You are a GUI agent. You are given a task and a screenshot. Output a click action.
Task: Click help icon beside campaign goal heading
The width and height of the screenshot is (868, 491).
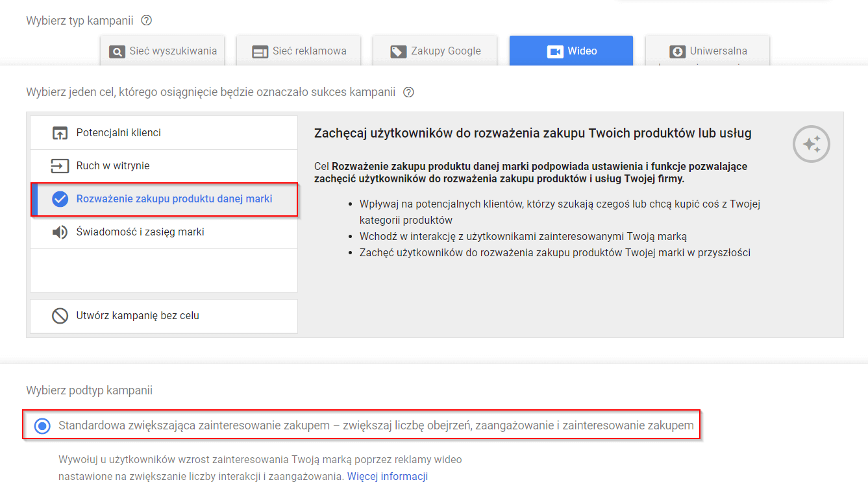click(x=408, y=92)
